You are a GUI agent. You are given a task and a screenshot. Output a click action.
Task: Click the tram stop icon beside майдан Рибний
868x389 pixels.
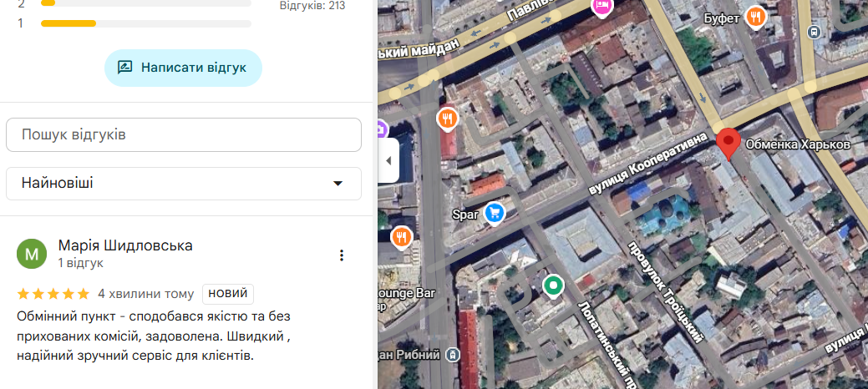point(454,354)
